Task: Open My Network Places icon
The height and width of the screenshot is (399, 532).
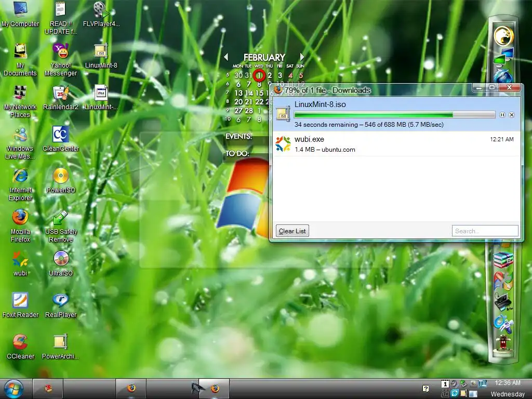Action: coord(20,101)
